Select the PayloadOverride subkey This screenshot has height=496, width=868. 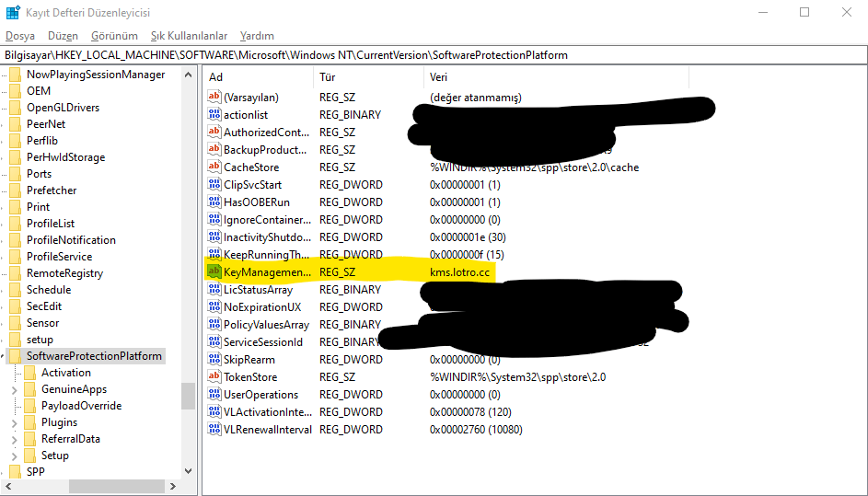[81, 406]
